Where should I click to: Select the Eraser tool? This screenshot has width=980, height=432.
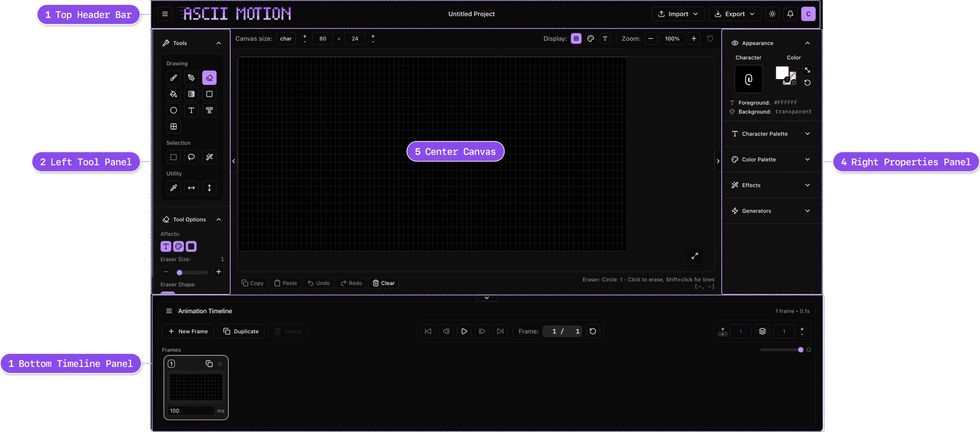coord(209,78)
